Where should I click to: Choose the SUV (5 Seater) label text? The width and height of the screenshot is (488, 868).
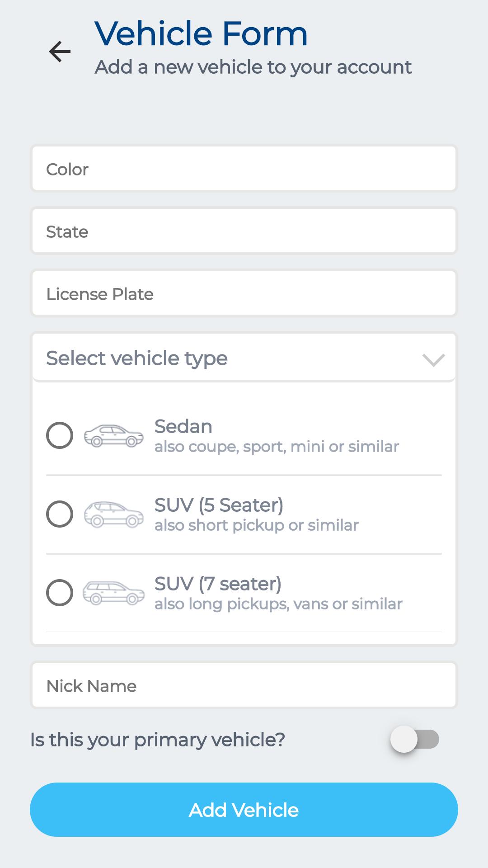pyautogui.click(x=219, y=505)
